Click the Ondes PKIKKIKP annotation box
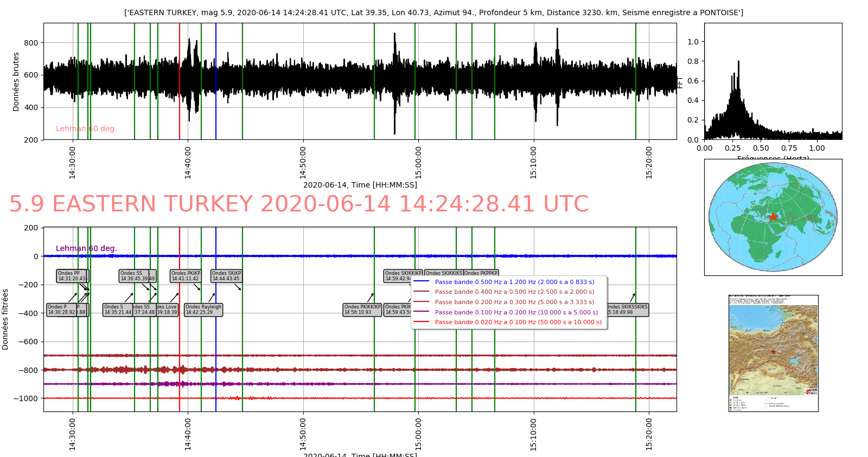 [x=362, y=310]
